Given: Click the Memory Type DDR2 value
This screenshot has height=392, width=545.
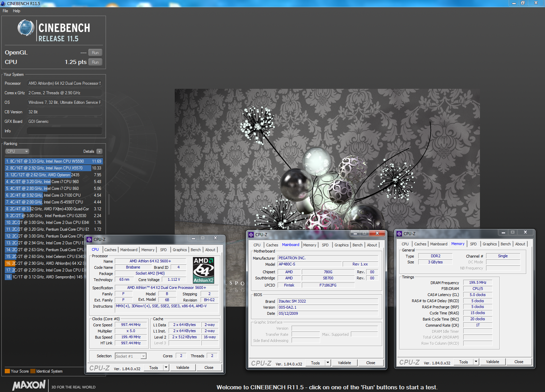Looking at the screenshot, I should coord(435,256).
